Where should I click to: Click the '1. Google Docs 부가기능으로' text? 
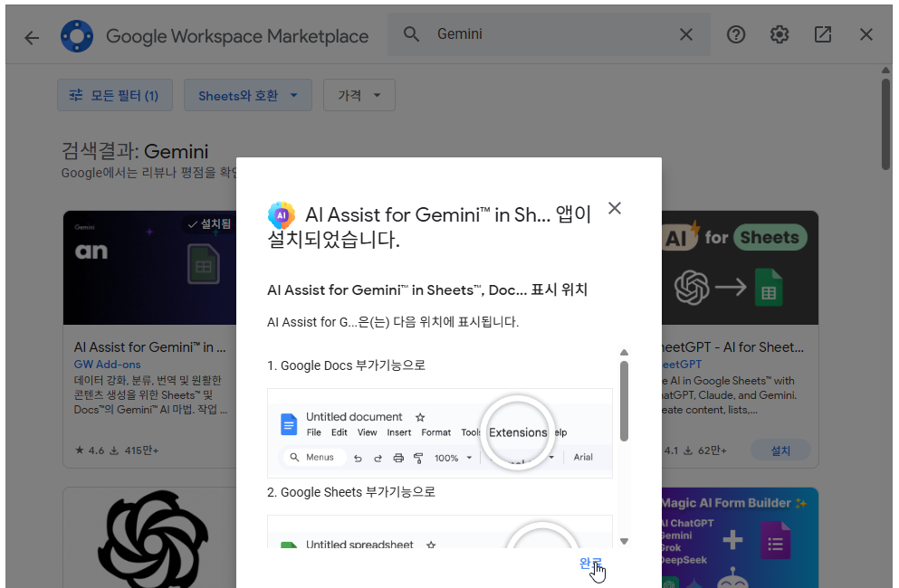click(347, 365)
